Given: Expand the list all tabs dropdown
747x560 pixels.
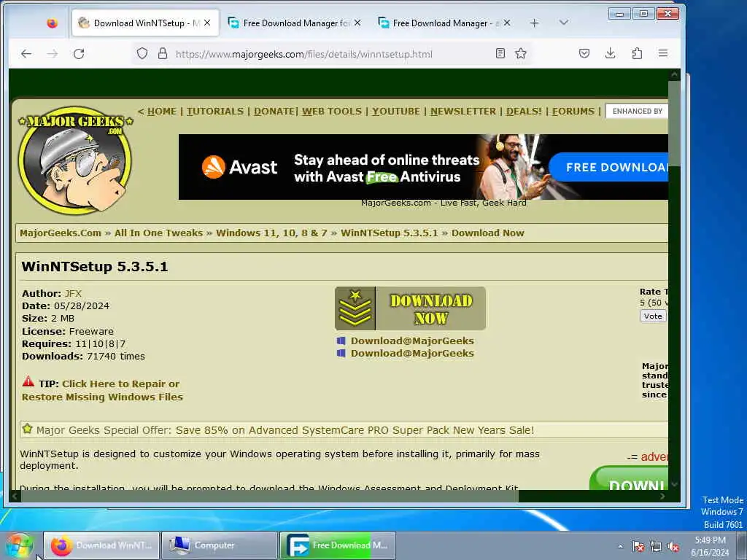Looking at the screenshot, I should [x=564, y=23].
